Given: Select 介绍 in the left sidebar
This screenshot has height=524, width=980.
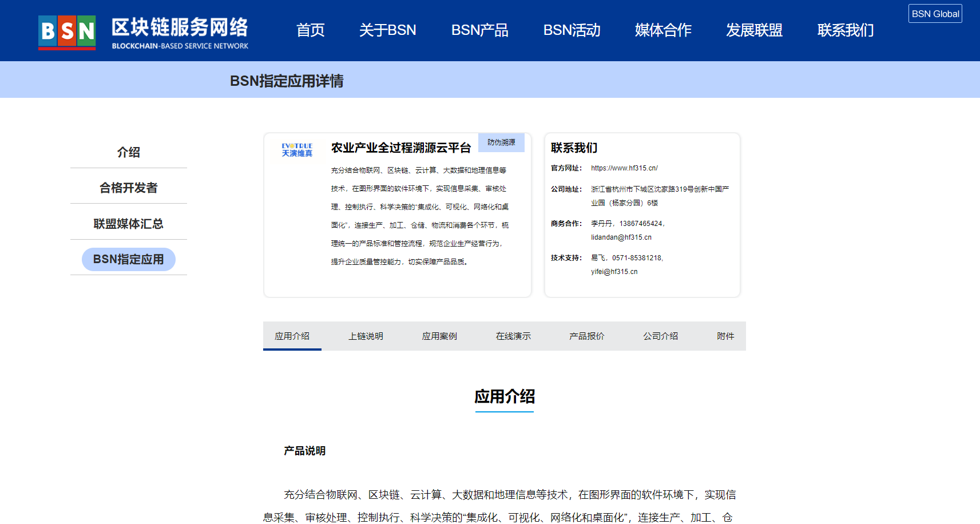Looking at the screenshot, I should (129, 152).
